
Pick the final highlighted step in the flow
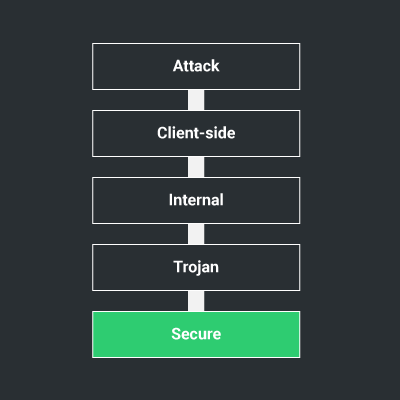tap(196, 334)
